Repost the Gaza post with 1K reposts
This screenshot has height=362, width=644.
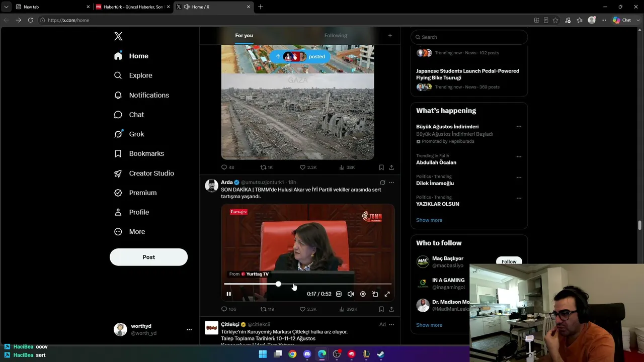tap(267, 167)
